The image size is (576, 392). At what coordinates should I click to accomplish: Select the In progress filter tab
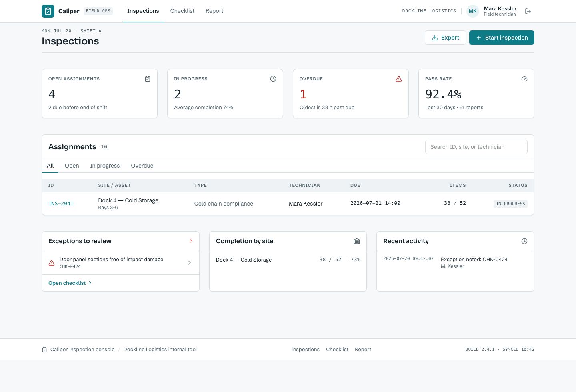tap(105, 166)
